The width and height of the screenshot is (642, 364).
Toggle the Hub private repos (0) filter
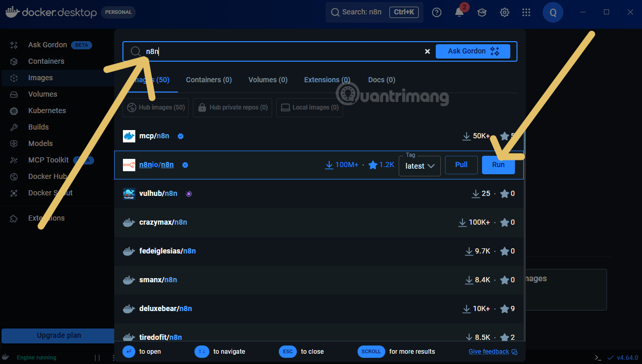pyautogui.click(x=233, y=107)
